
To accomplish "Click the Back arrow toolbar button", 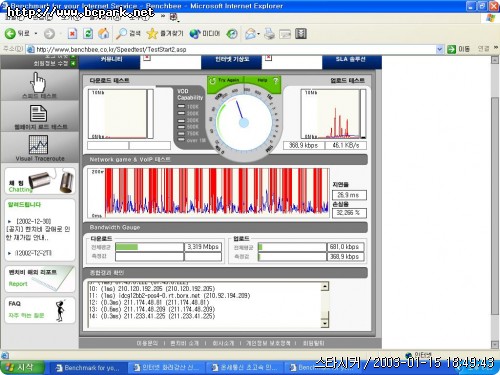I will 10,33.
